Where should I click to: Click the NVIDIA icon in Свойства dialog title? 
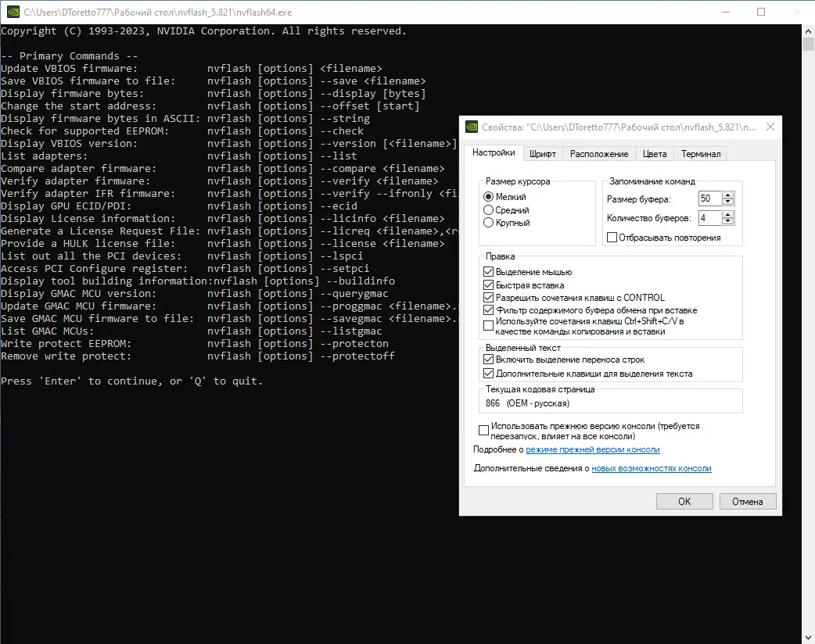472,127
